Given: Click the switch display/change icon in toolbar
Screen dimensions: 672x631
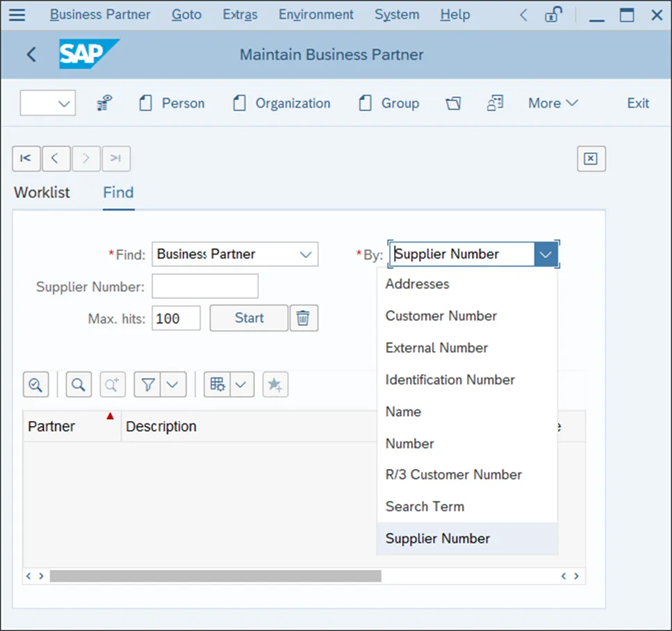Looking at the screenshot, I should (495, 103).
